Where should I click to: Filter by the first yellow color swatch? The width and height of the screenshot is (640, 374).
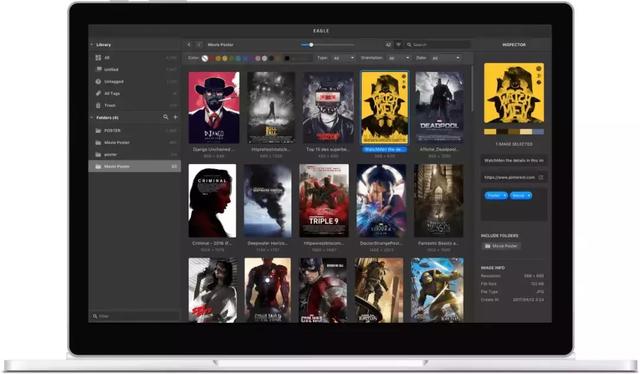218,58
